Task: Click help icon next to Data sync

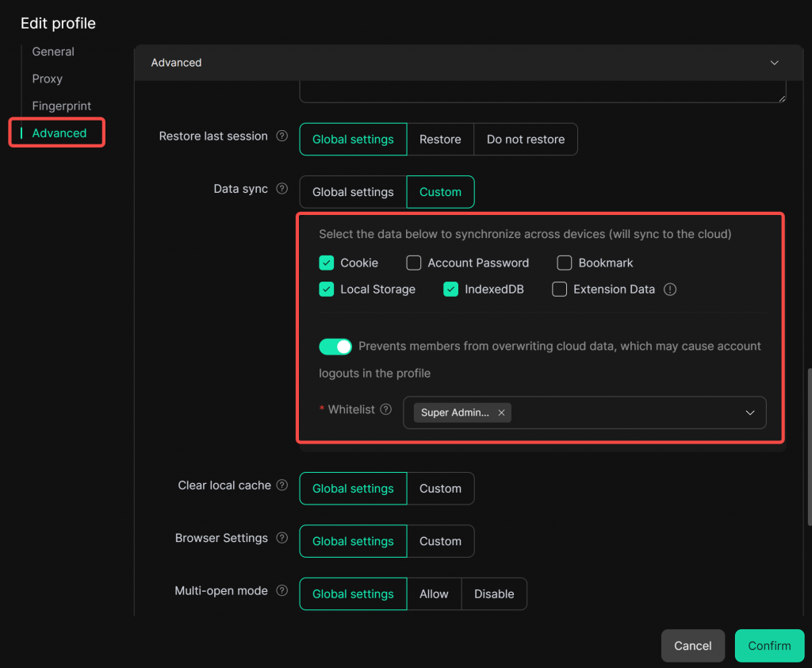Action: tap(282, 190)
